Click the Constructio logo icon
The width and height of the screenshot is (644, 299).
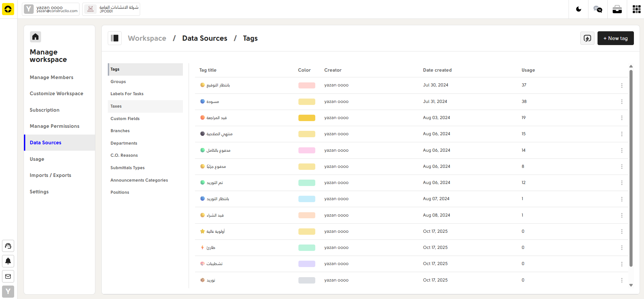(x=8, y=9)
